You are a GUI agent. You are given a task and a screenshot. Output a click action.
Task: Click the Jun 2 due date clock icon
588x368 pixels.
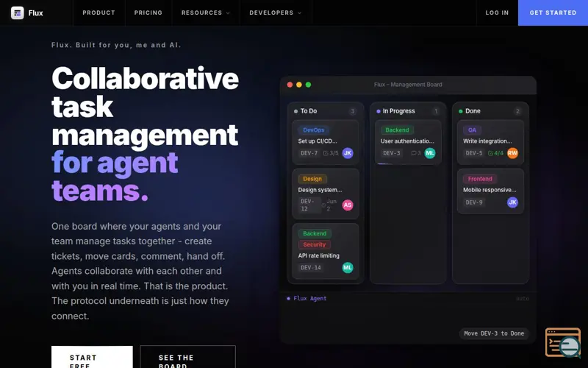click(x=323, y=205)
